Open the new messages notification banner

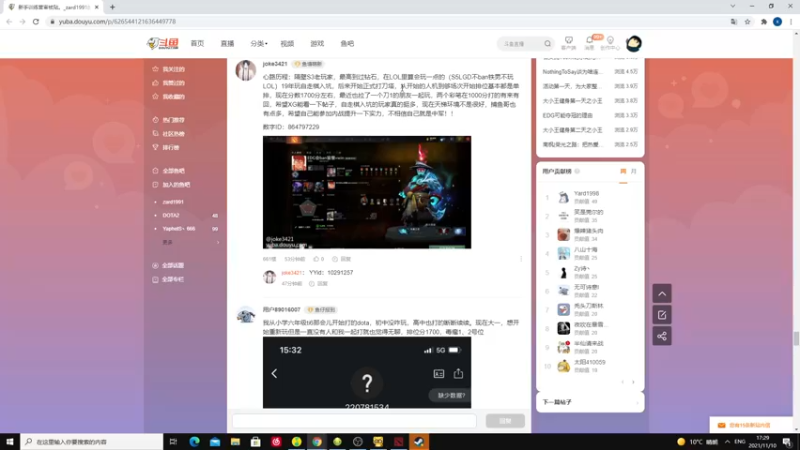click(x=749, y=425)
